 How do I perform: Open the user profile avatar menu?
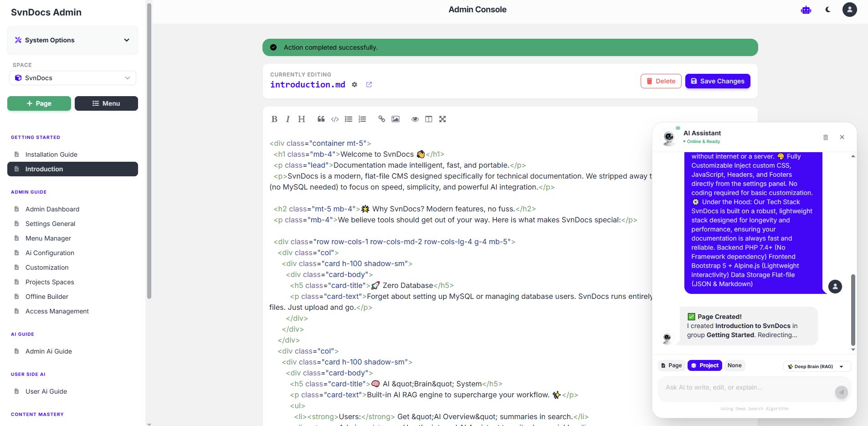[850, 10]
